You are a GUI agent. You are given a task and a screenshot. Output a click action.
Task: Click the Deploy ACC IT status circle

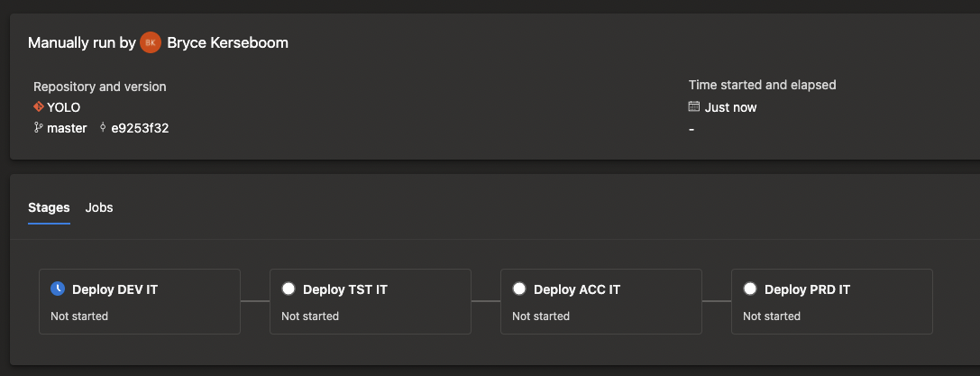519,289
